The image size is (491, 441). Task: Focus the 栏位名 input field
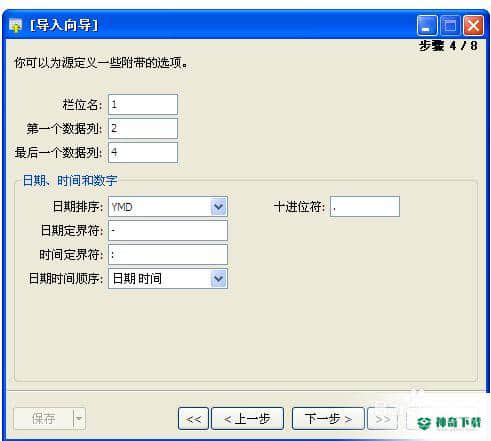143,104
